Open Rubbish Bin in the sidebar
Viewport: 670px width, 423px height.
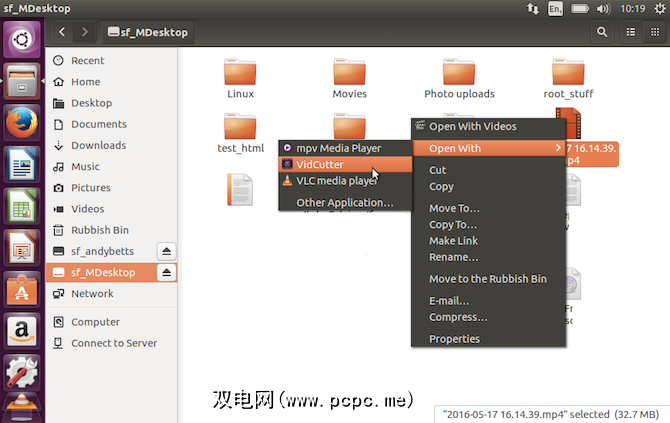tap(112, 230)
